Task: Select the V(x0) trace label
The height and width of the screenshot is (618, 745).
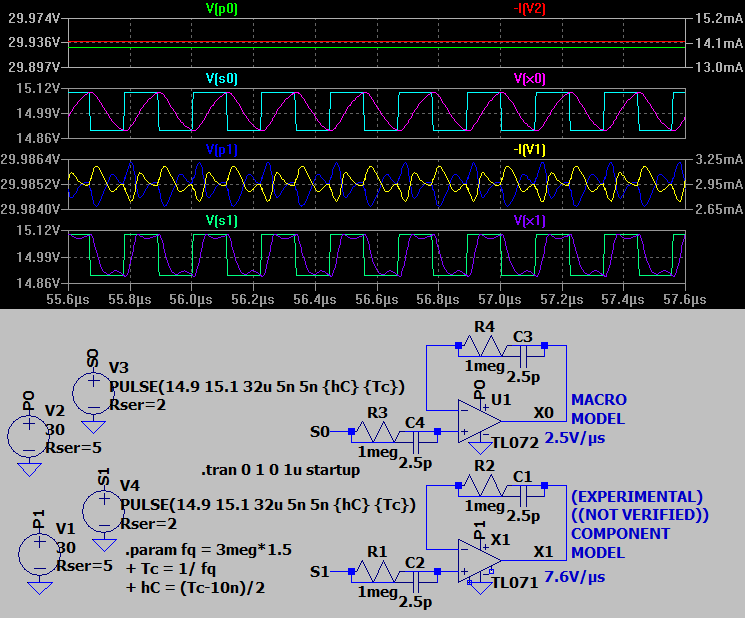Action: (x=530, y=78)
